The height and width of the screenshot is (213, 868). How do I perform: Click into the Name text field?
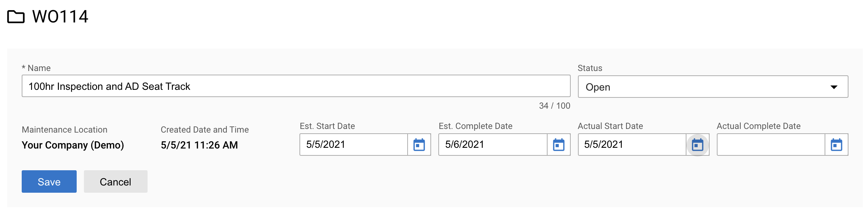click(x=296, y=86)
